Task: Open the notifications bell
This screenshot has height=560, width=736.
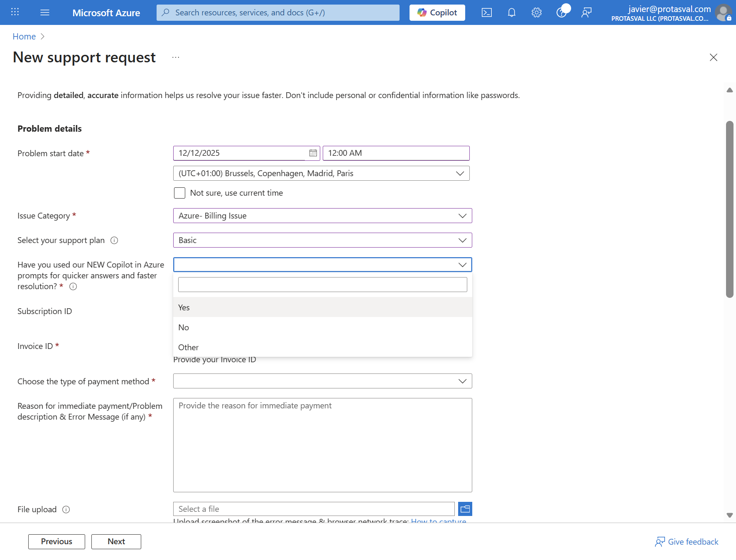Action: [512, 12]
